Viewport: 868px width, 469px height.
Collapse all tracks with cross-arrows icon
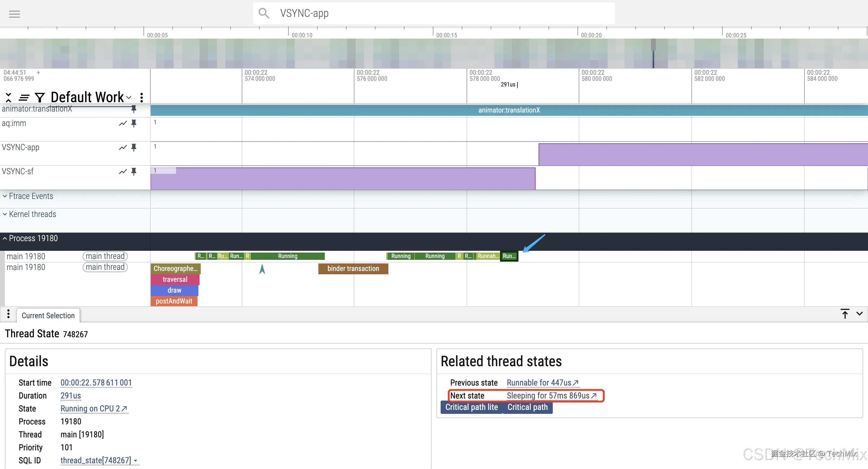coord(8,98)
